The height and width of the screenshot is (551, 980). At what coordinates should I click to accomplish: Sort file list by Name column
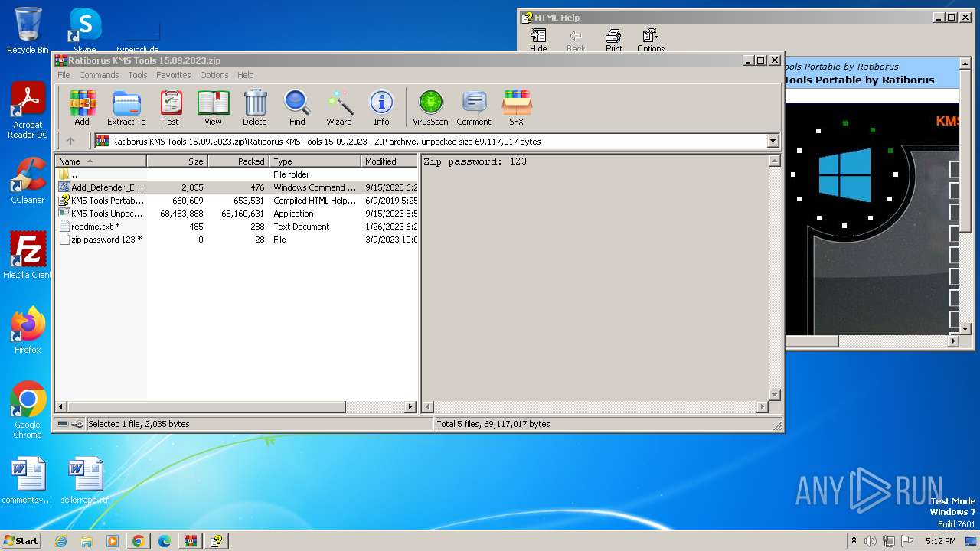pos(100,161)
